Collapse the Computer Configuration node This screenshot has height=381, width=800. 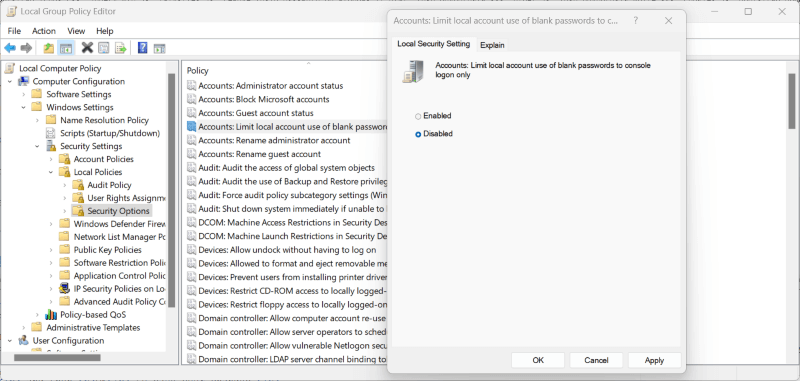(10, 81)
